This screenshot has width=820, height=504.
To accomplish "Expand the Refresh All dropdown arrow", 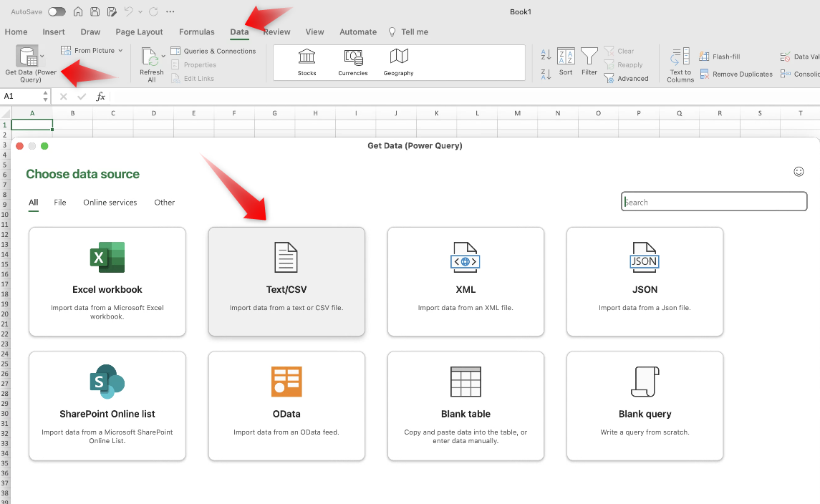I will point(163,55).
